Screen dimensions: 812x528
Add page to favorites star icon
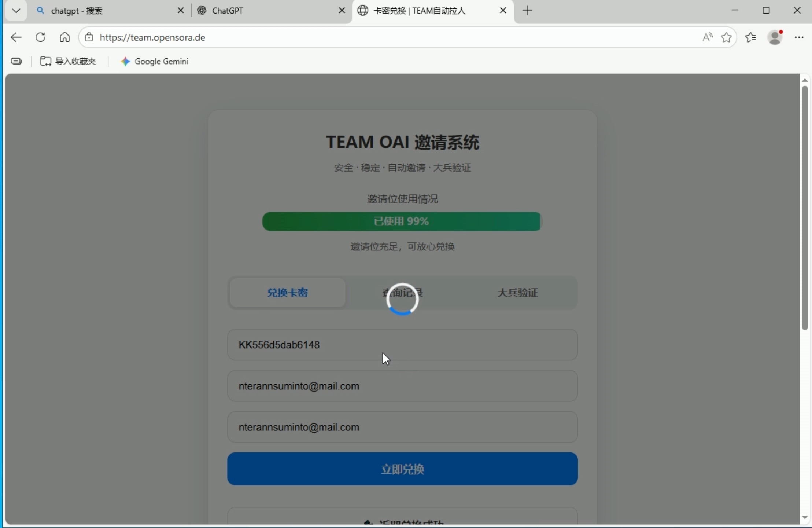(x=726, y=37)
